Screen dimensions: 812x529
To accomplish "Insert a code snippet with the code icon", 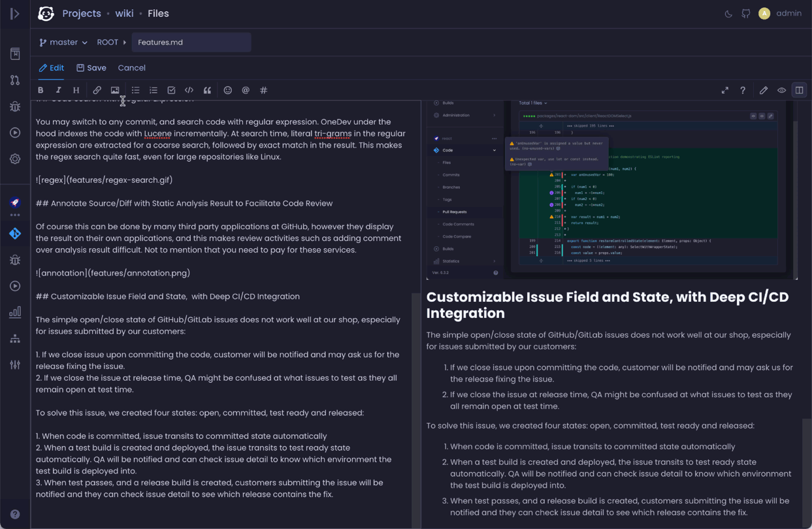I will pyautogui.click(x=189, y=89).
